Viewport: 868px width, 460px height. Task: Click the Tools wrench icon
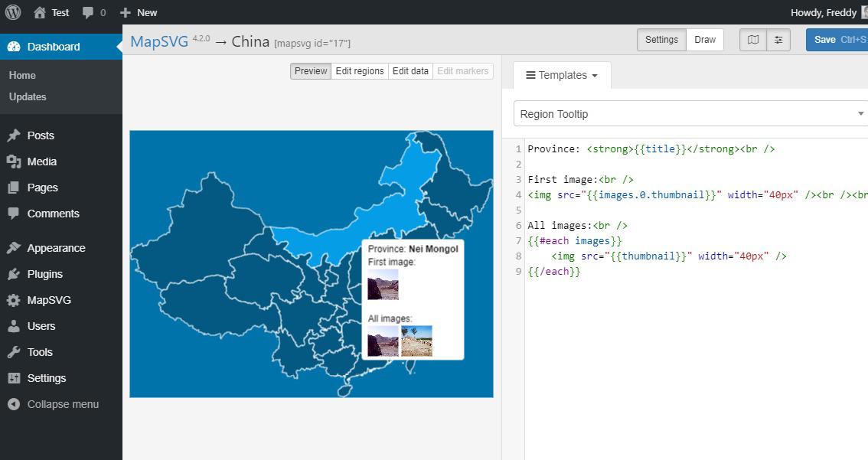[14, 352]
